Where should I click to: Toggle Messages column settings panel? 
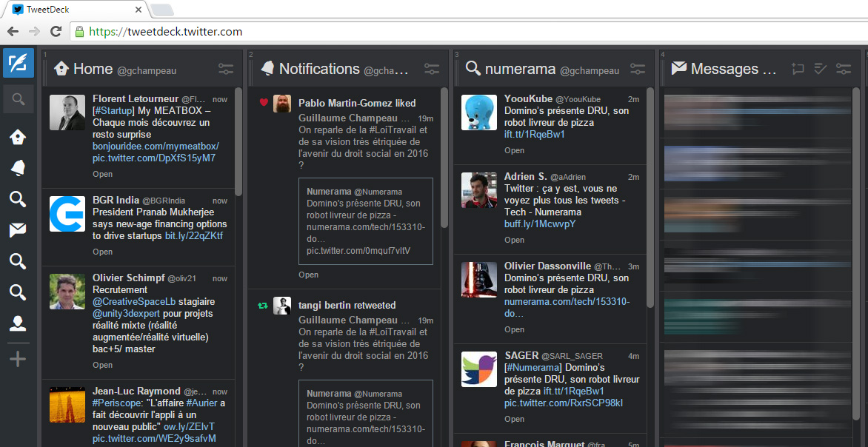click(x=844, y=69)
